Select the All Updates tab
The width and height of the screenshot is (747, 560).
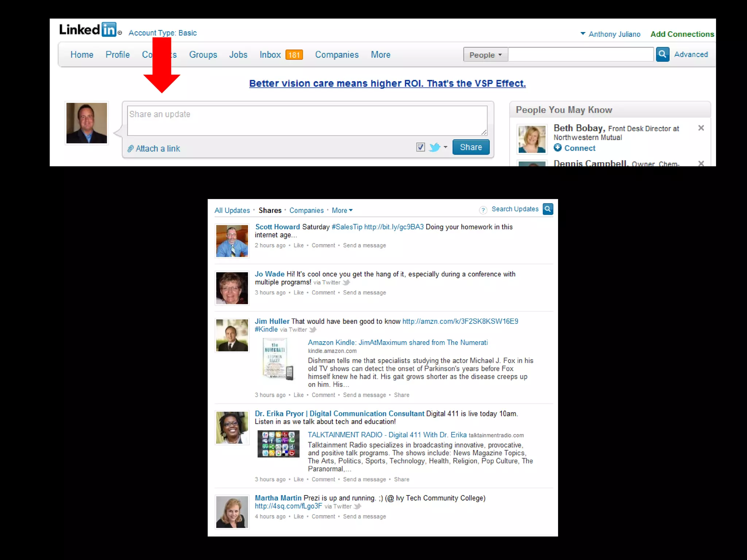tap(232, 210)
